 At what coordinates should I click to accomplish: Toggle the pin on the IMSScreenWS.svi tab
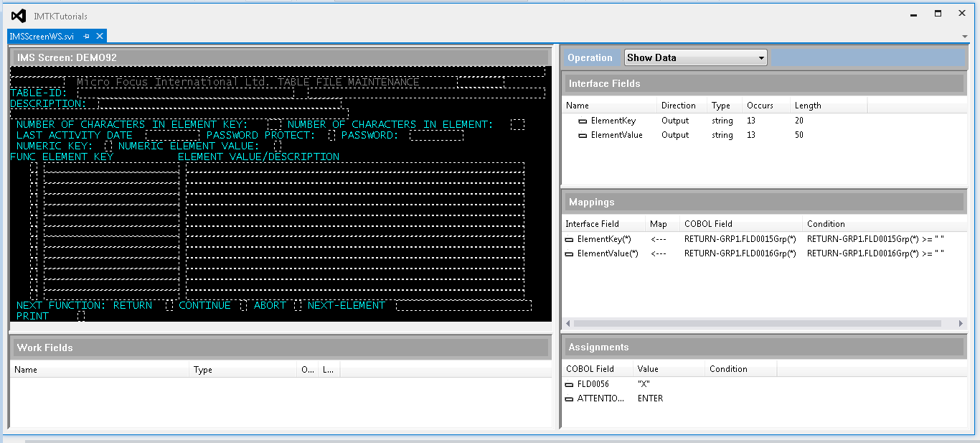(x=85, y=35)
